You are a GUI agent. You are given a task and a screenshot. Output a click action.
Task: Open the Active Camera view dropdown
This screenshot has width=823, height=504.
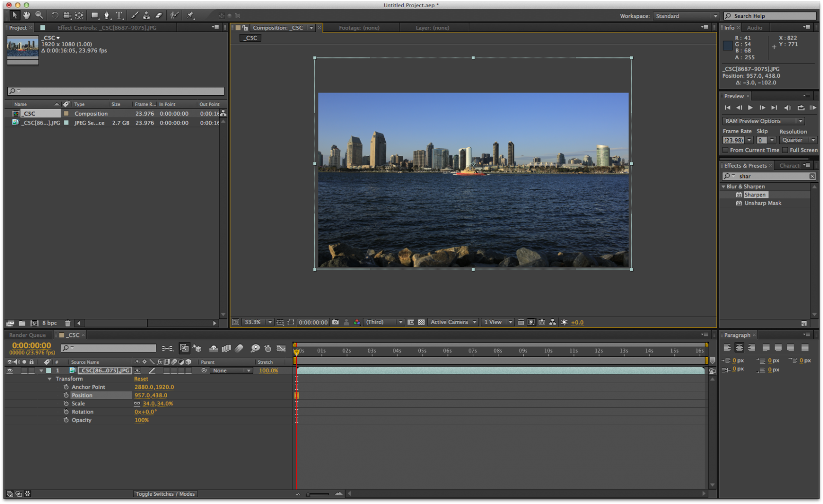452,322
